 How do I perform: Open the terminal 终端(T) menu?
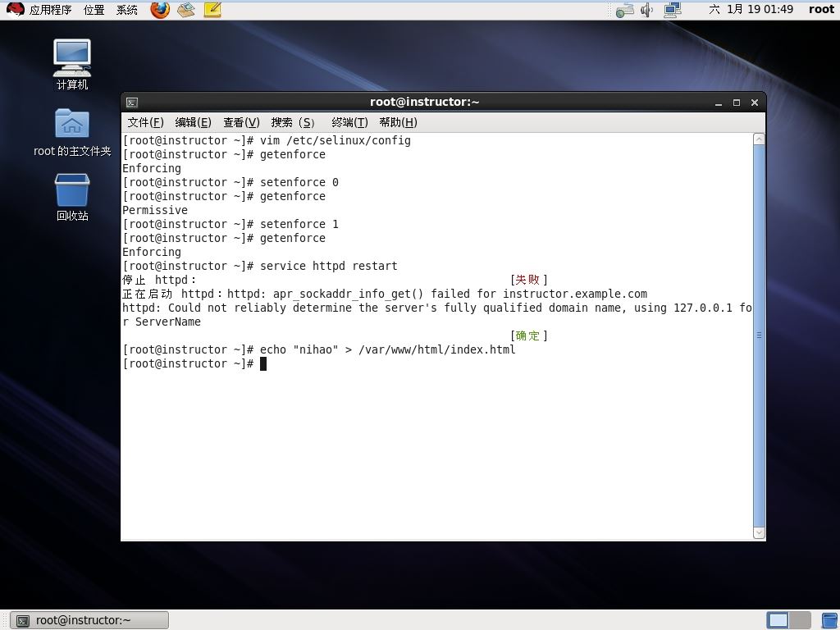(x=349, y=123)
